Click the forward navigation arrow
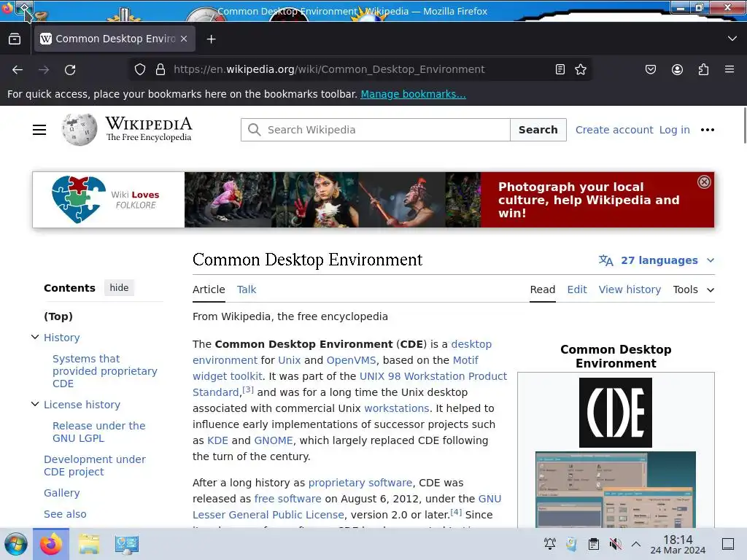This screenshot has width=747, height=560. click(x=44, y=69)
